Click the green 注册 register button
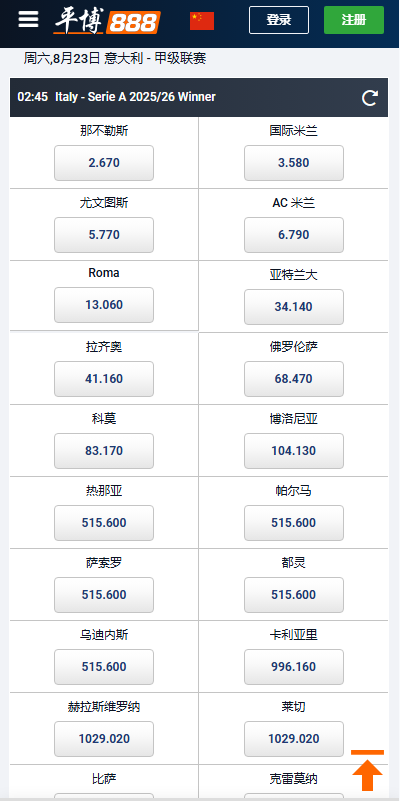 tap(354, 20)
